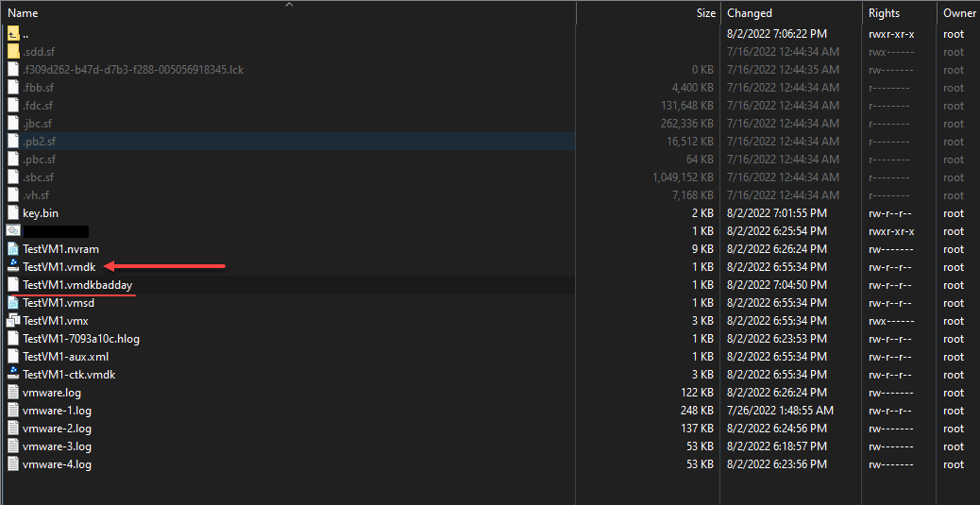This screenshot has height=505, width=980.
Task: Select the .sdd.sf folder icon
Action: tap(13, 52)
